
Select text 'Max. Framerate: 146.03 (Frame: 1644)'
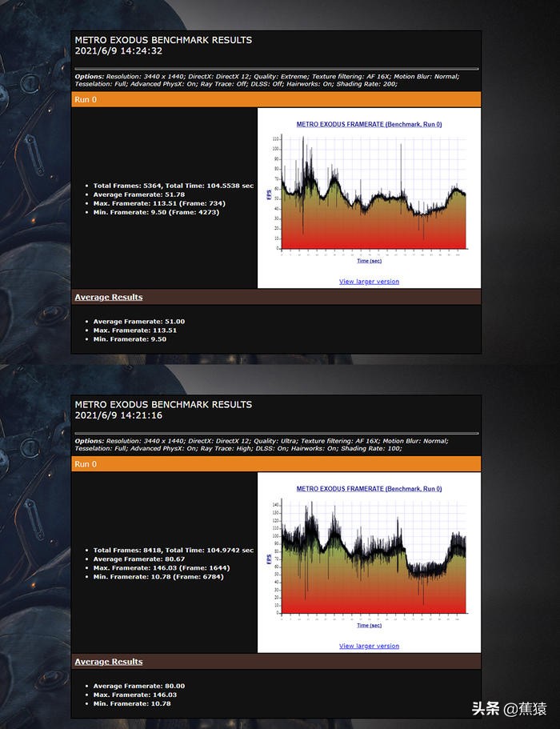pos(162,567)
